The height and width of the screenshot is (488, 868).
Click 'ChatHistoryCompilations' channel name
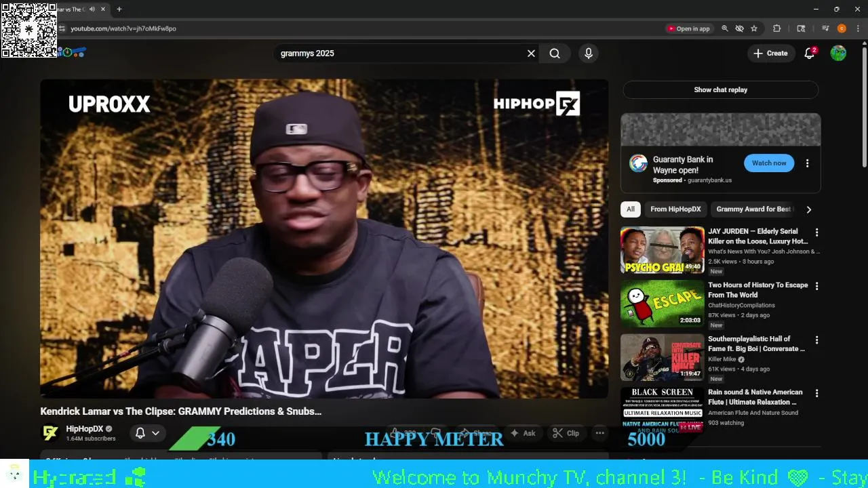tap(741, 305)
